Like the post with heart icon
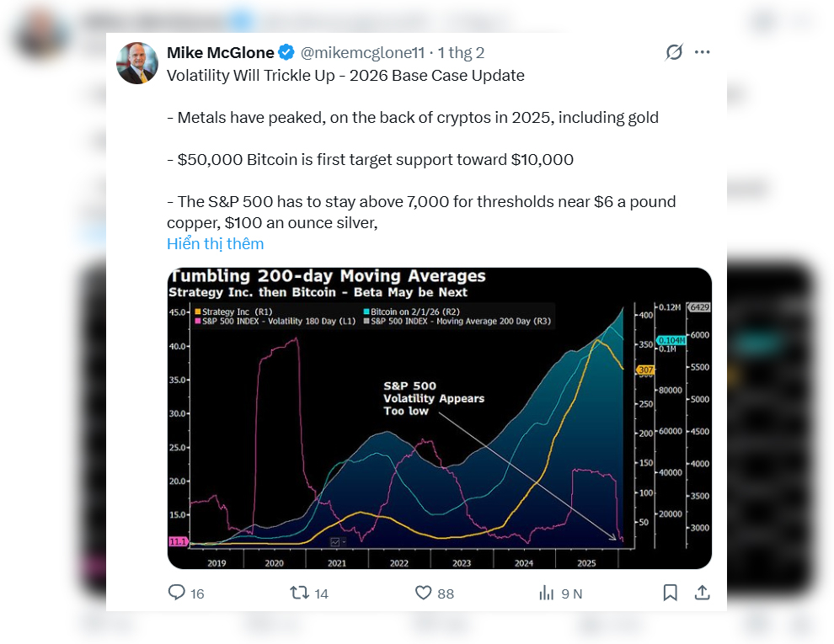Screen dimensions: 834x644 pos(424,593)
